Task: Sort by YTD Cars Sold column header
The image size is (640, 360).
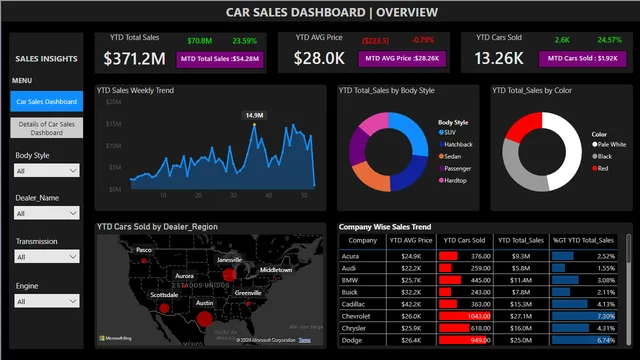Action: click(x=464, y=240)
